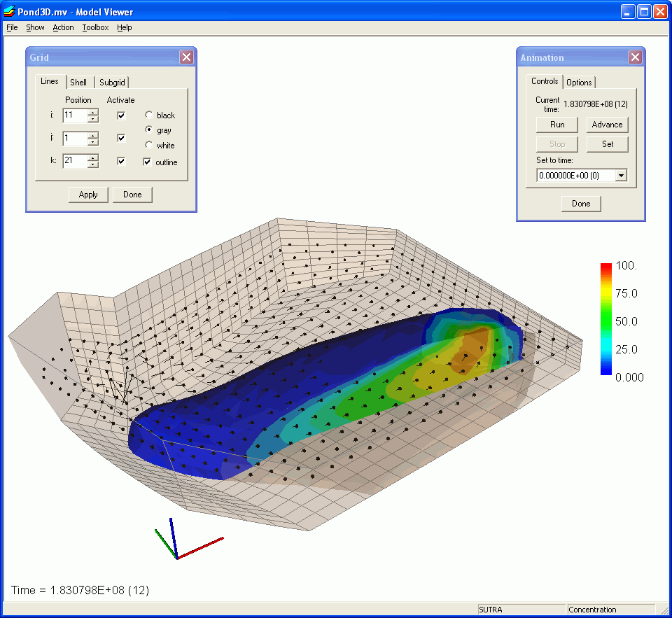Viewport: 672px width, 618px height.
Task: Click the Set to time combo box value
Action: click(576, 175)
